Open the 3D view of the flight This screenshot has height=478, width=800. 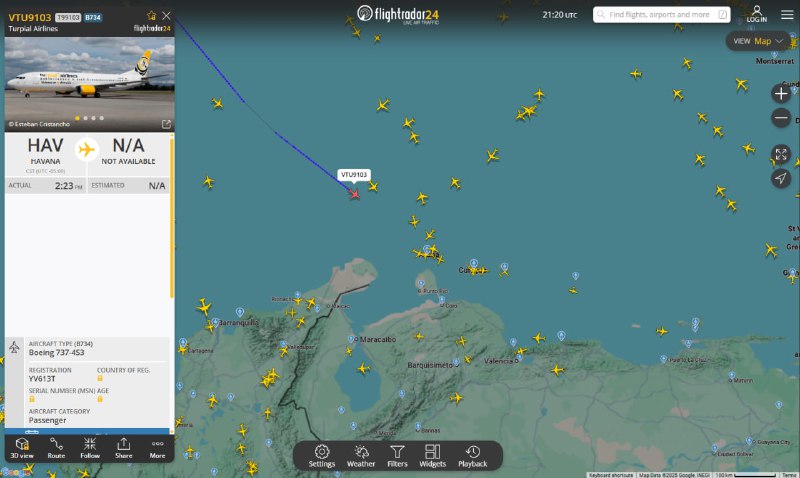click(x=22, y=448)
